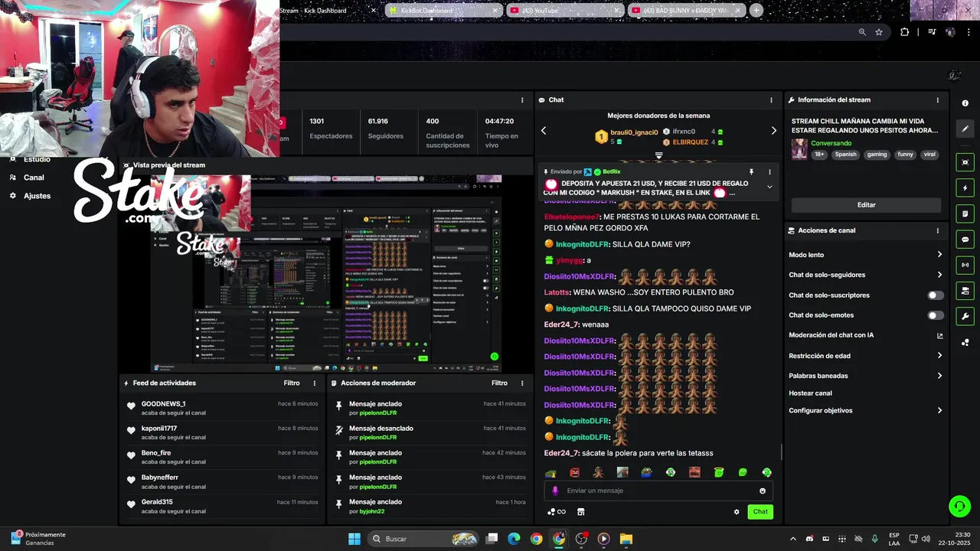Click the Enviar un mensaje input field
The height and width of the screenshot is (551, 980).
(658, 491)
